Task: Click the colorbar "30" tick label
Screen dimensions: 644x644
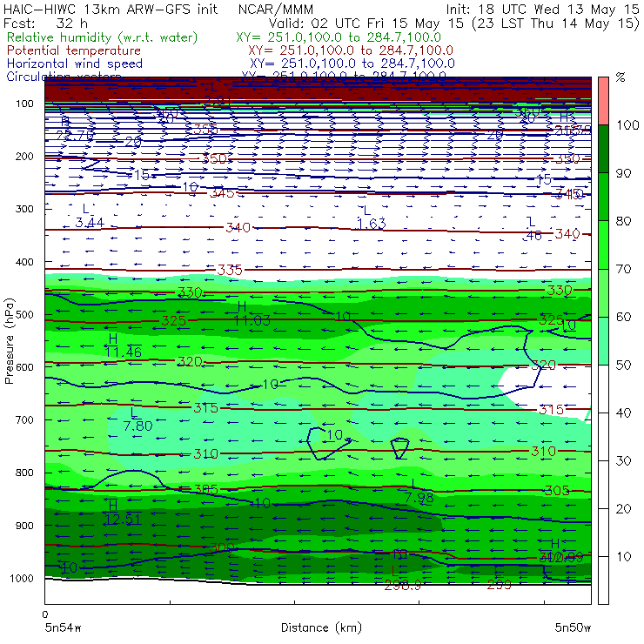Action: click(623, 460)
